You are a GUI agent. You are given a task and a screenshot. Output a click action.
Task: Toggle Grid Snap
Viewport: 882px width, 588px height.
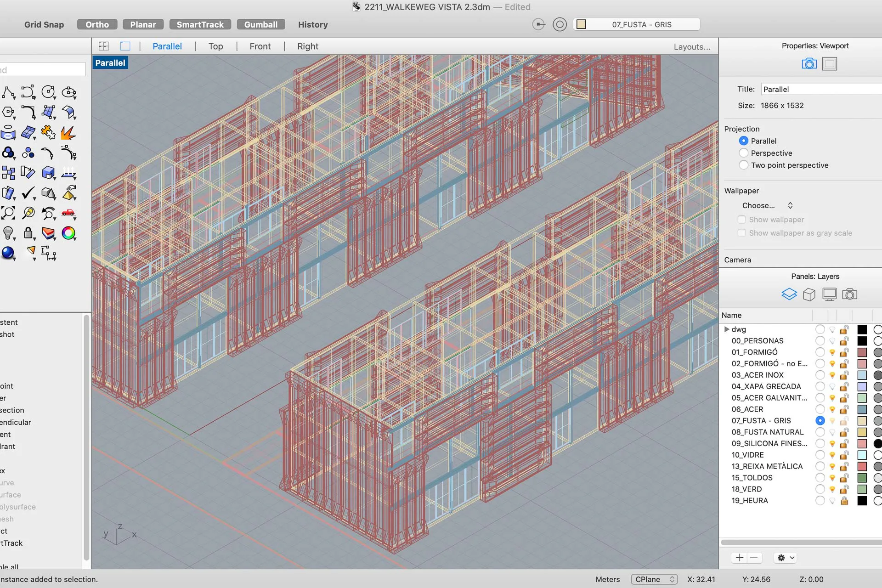(44, 24)
